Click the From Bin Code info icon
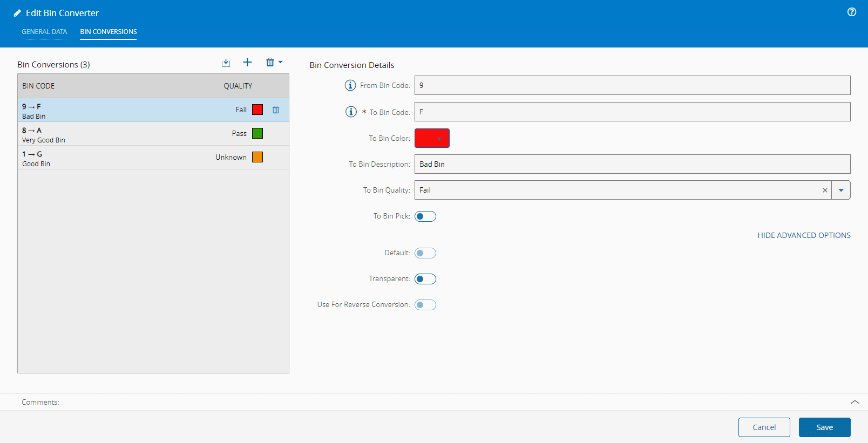Screen dimensions: 868x443 click(350, 85)
